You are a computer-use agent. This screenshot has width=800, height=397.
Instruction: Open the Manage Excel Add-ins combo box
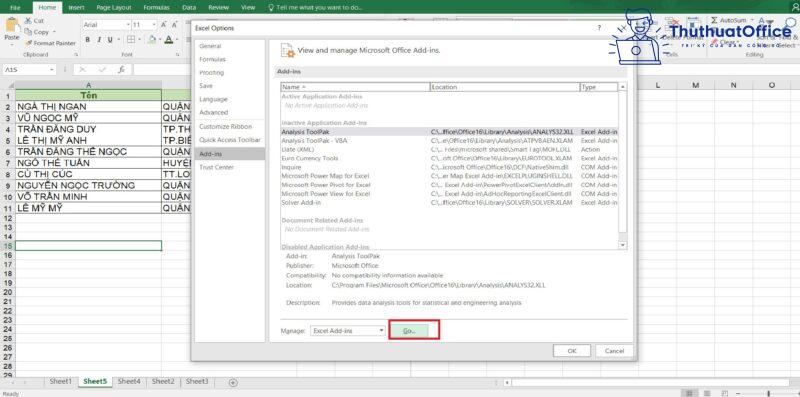pos(347,331)
